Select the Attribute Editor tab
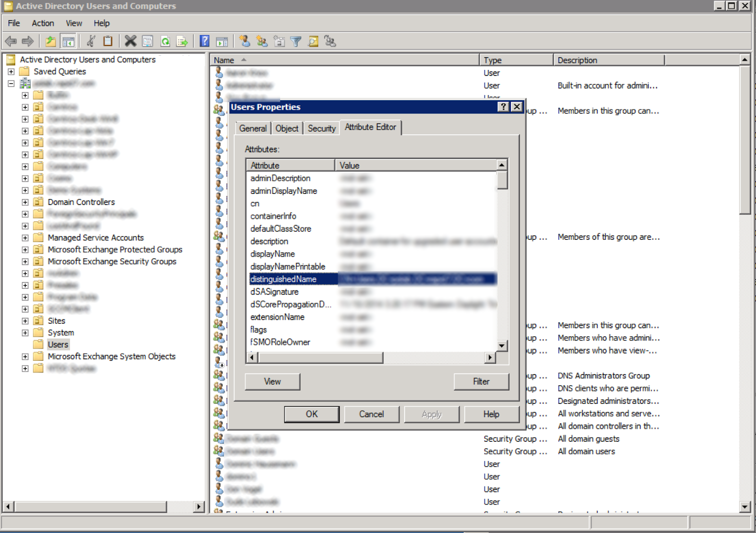The height and width of the screenshot is (533, 756). click(x=370, y=127)
